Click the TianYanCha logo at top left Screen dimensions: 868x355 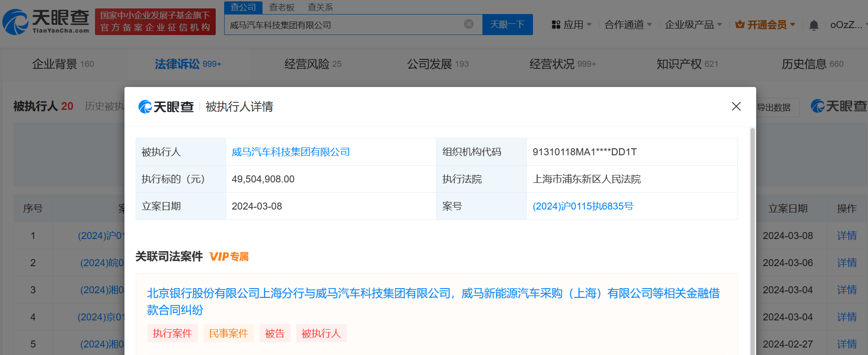[x=46, y=22]
